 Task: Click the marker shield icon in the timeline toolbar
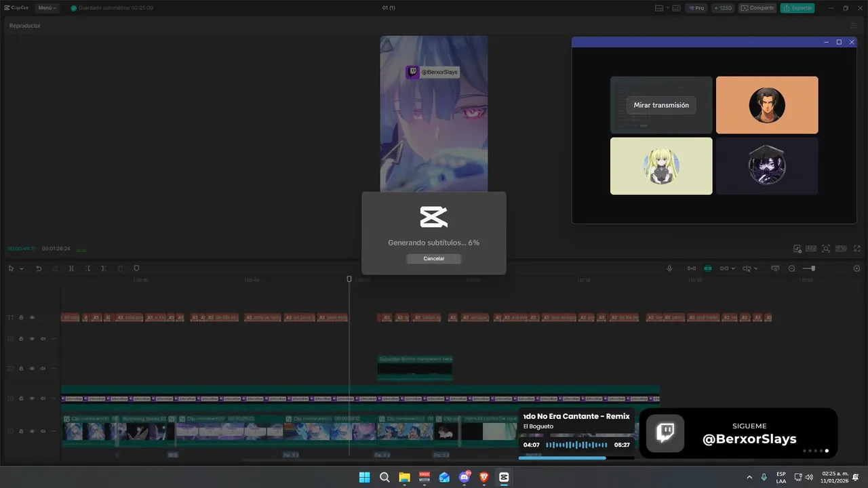tap(136, 268)
